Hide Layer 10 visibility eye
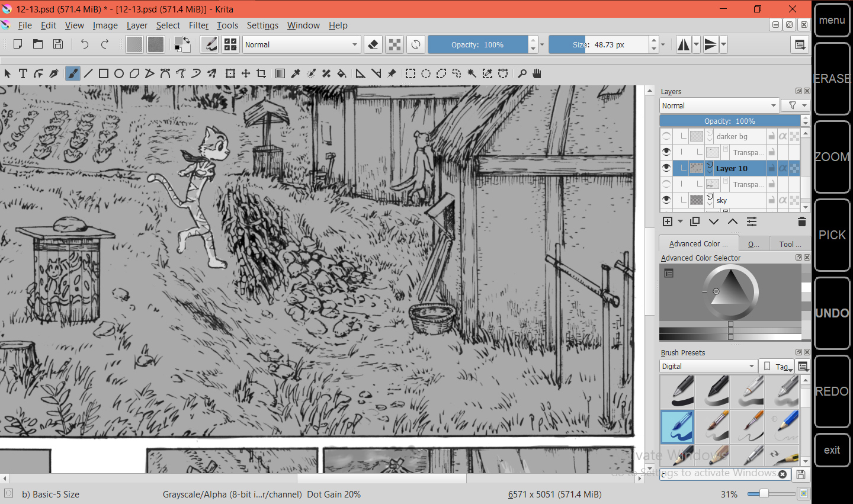 point(666,168)
